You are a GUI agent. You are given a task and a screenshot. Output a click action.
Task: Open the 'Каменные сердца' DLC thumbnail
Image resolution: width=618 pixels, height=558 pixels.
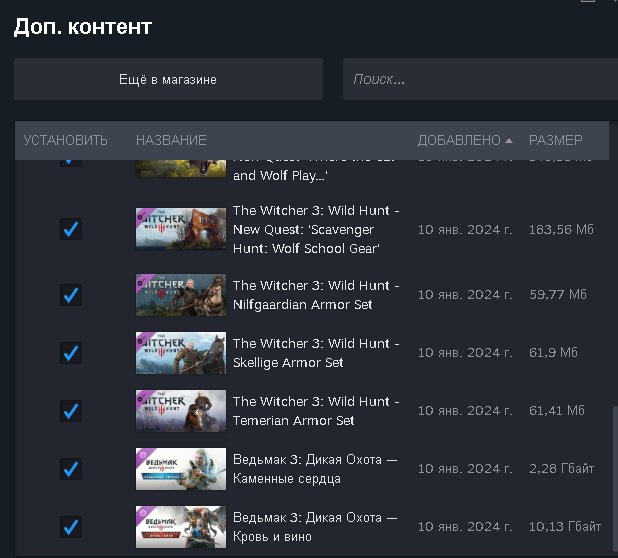click(181, 469)
